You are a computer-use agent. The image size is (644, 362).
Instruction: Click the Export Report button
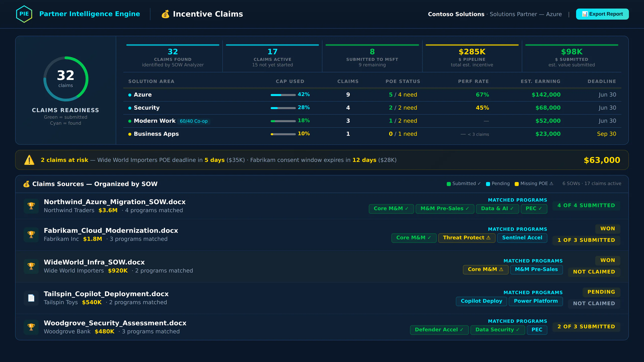[x=602, y=14]
